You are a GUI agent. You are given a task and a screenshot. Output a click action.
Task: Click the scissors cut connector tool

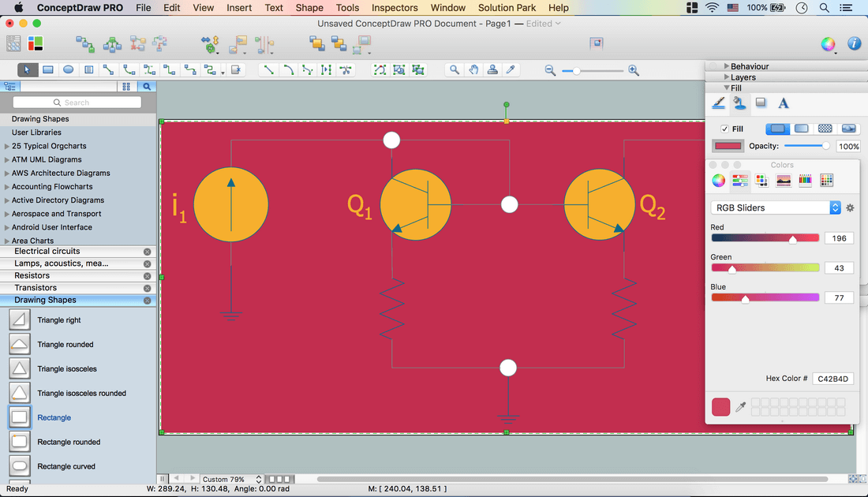[345, 69]
